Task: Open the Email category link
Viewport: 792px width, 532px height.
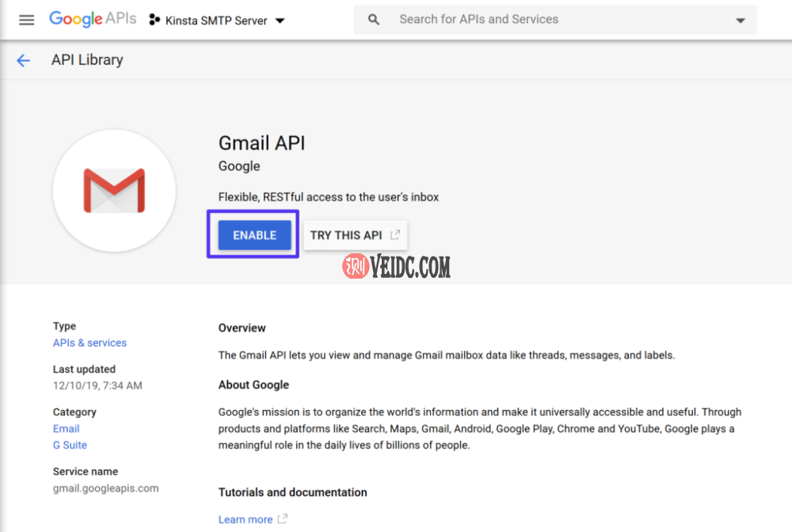Action: (x=66, y=428)
